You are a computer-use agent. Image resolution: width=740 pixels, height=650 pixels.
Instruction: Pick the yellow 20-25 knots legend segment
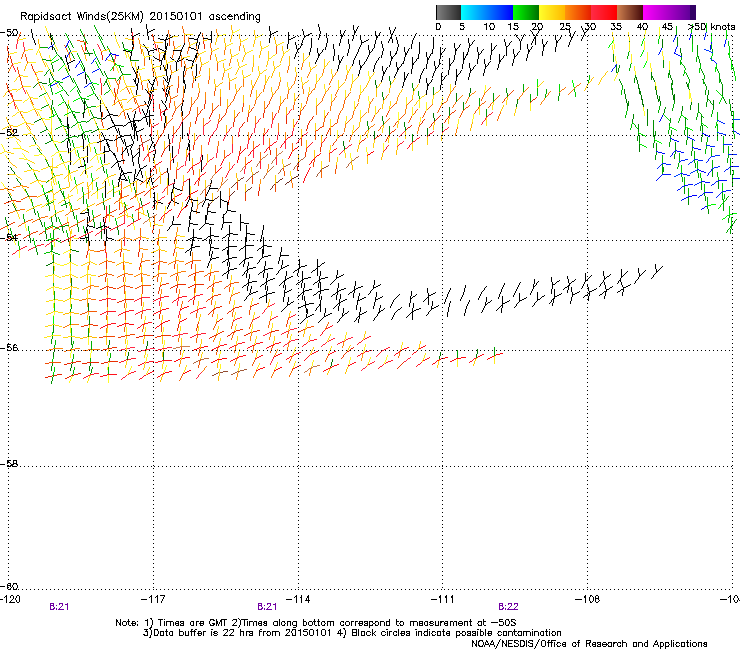pyautogui.click(x=552, y=12)
